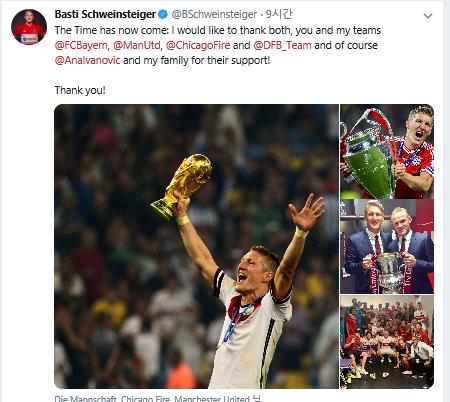Click the "Thank you!" tweet text
450x402 pixels.
pyautogui.click(x=80, y=90)
